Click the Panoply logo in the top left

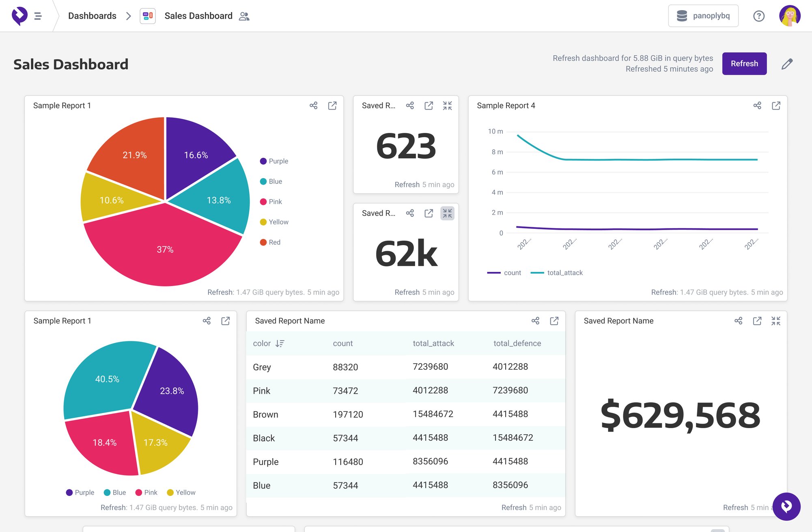pos(19,15)
